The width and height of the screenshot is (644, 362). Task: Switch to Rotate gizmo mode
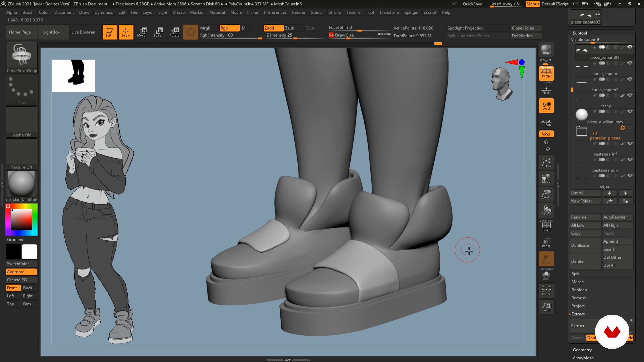[x=174, y=32]
